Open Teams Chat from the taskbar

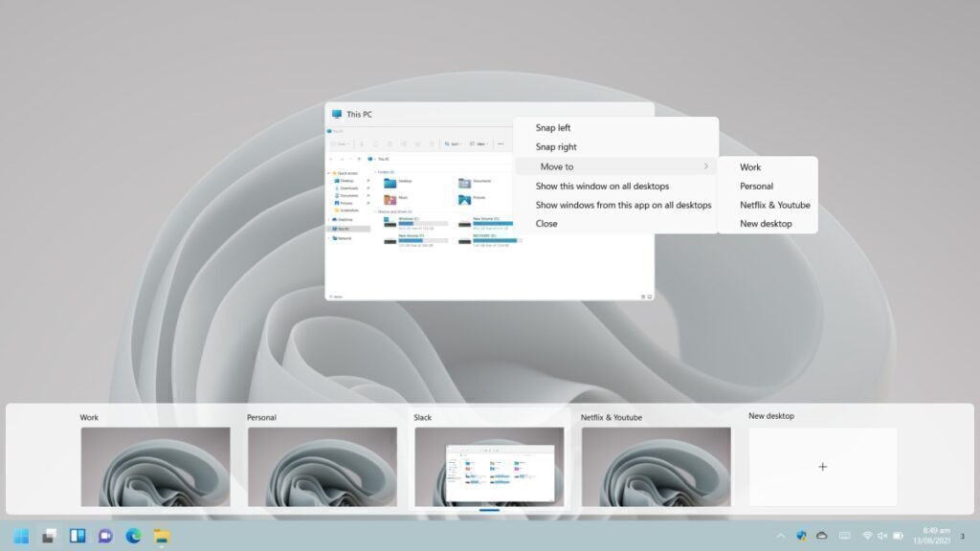[105, 536]
